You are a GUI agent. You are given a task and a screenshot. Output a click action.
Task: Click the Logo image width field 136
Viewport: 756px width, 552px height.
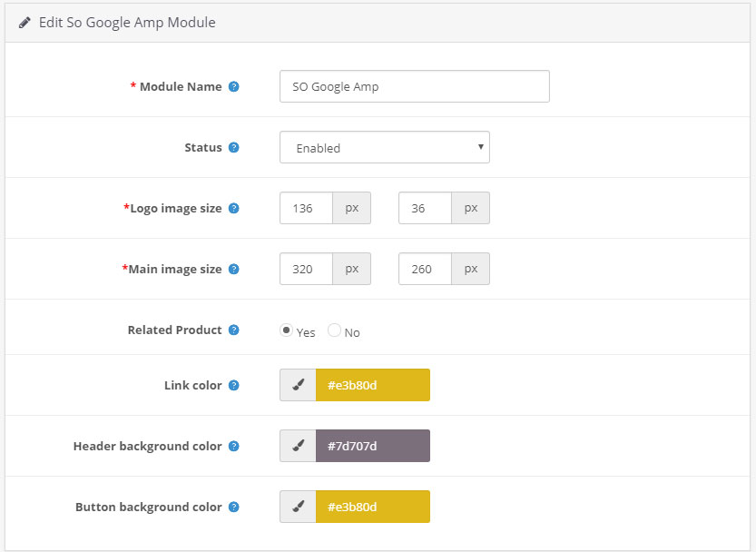306,208
